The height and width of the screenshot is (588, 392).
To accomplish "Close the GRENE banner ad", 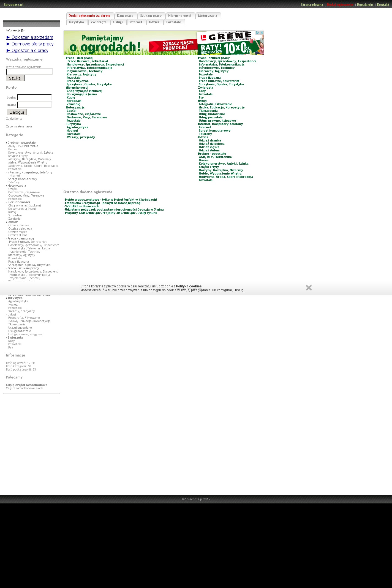I will (x=262, y=32).
